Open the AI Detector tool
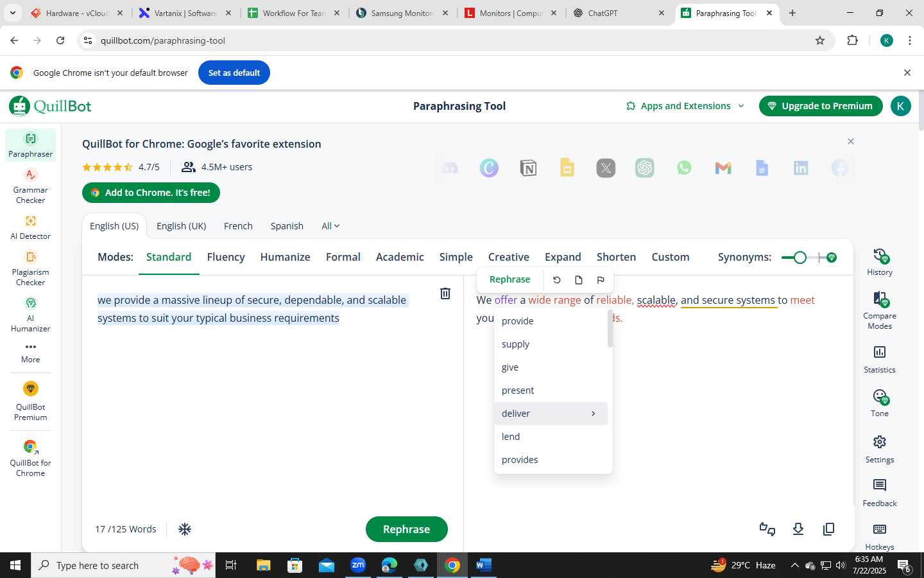 click(x=30, y=227)
